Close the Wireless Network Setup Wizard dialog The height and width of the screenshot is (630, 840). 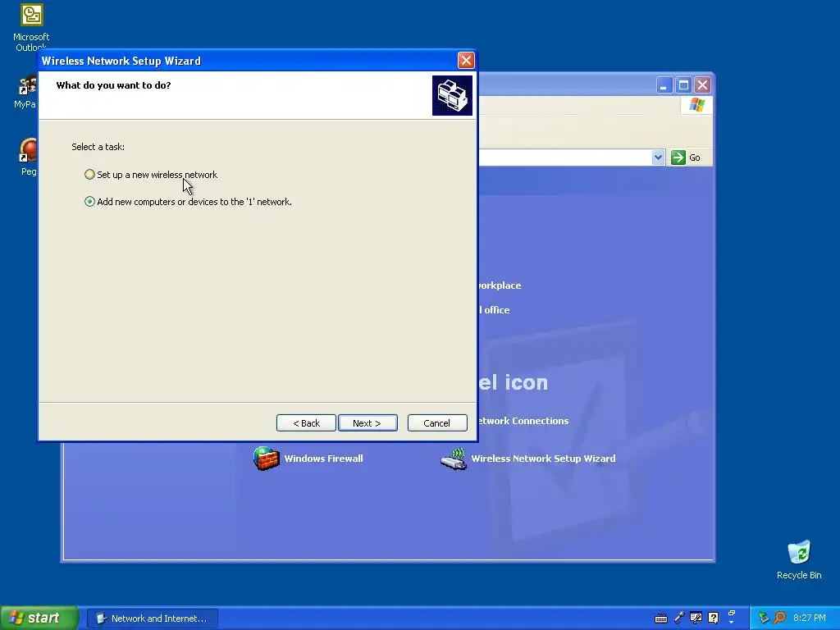click(x=466, y=61)
